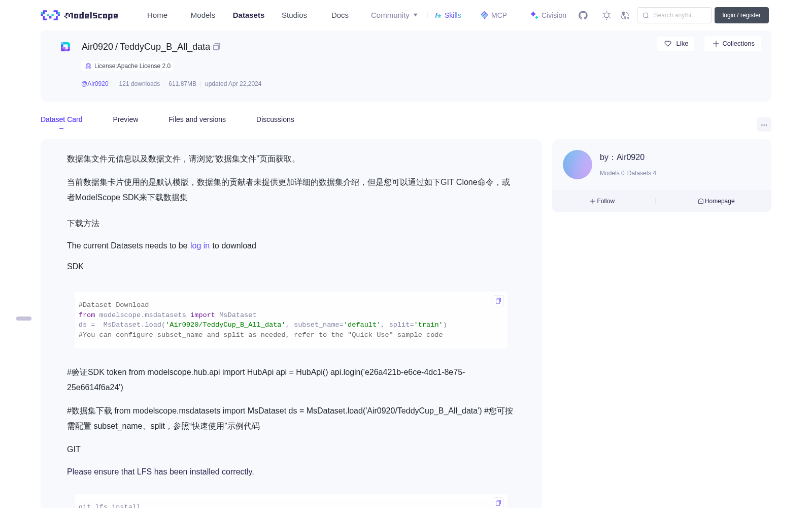Open the Skills navigation link
The width and height of the screenshot is (812, 508).
[x=448, y=15]
